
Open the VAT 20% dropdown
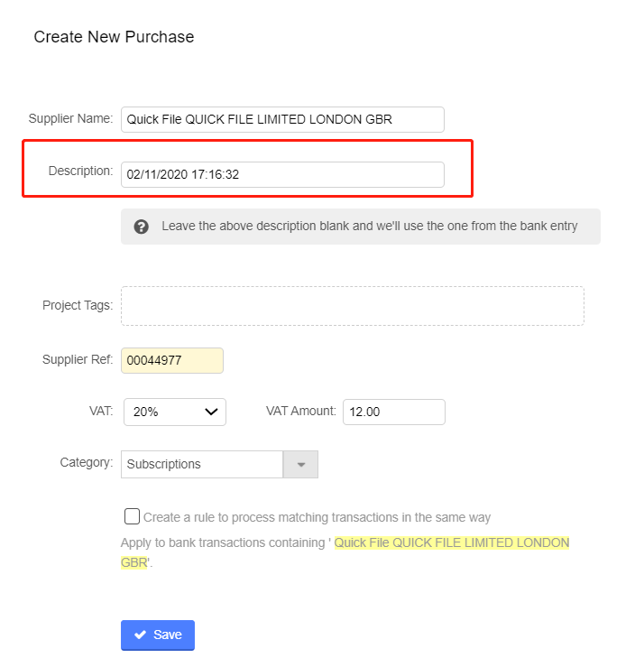click(x=175, y=412)
